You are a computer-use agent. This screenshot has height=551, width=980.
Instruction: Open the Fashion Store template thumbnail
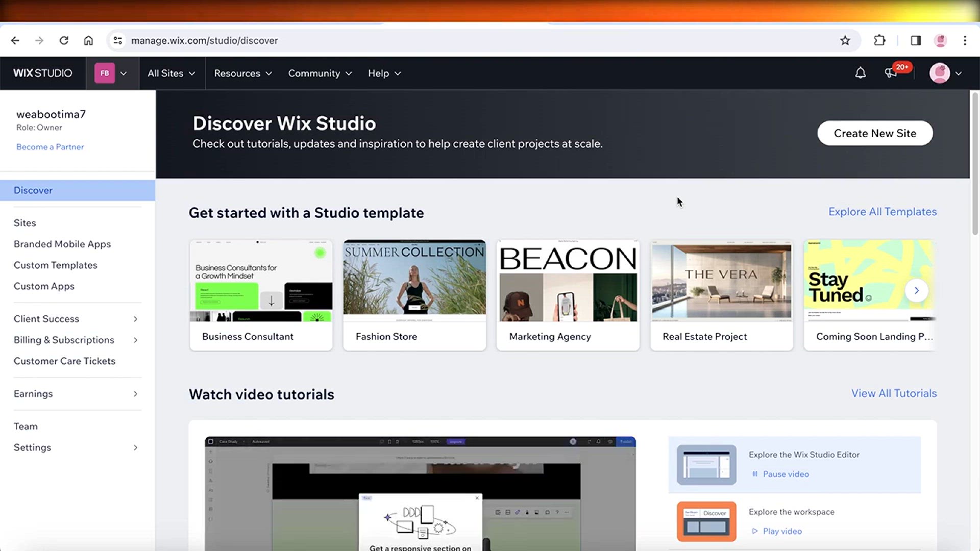pyautogui.click(x=414, y=281)
